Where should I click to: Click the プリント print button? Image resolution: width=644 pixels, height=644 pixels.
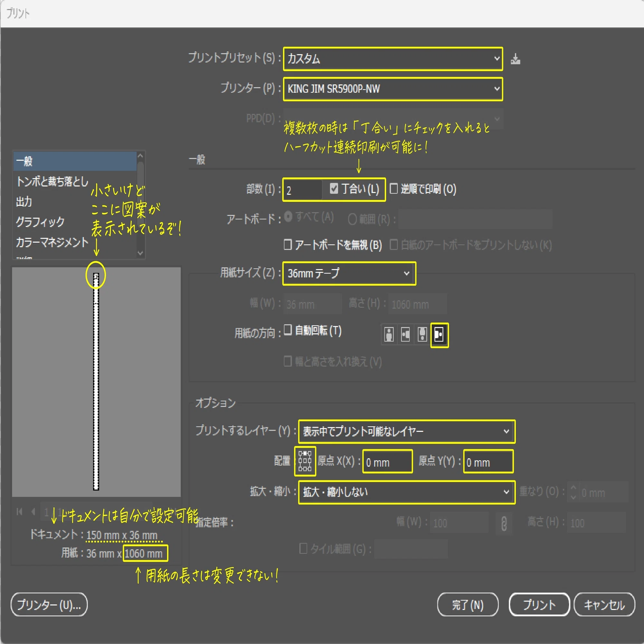(x=539, y=604)
